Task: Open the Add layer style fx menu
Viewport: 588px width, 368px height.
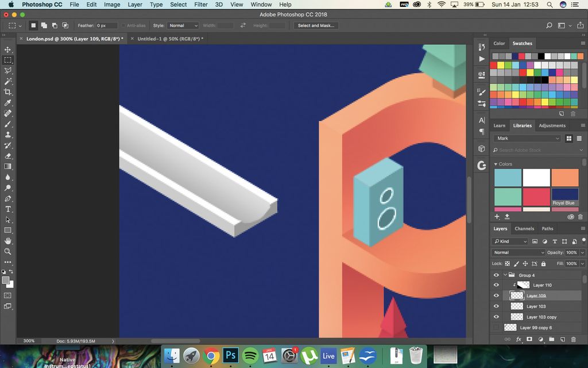Action: click(518, 339)
